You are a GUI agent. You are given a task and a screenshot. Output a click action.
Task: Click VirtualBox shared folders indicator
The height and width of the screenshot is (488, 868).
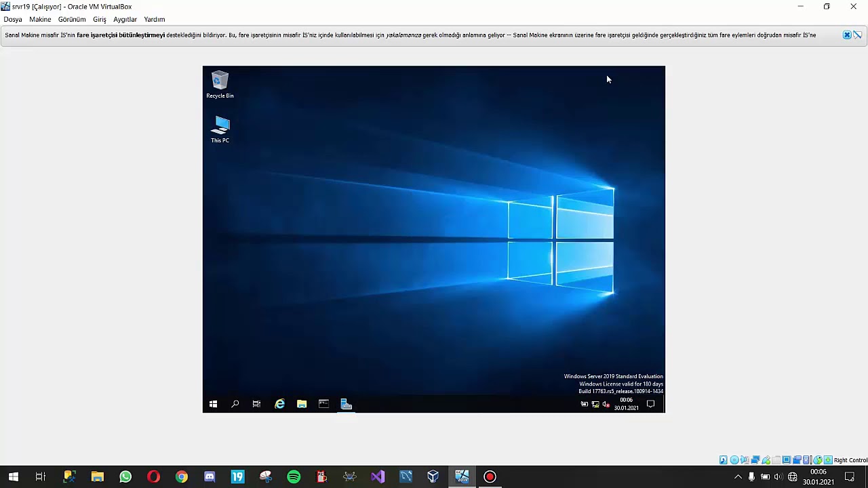776,460
